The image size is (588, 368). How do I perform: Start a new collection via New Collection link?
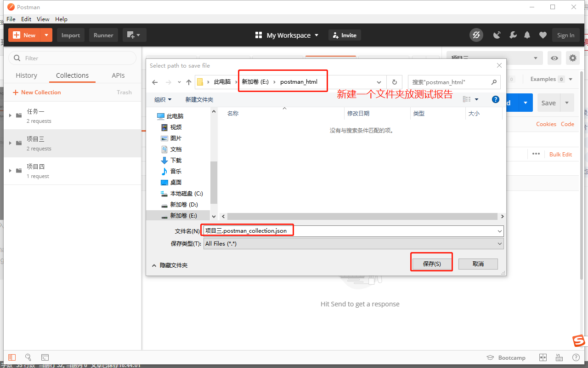click(x=37, y=92)
